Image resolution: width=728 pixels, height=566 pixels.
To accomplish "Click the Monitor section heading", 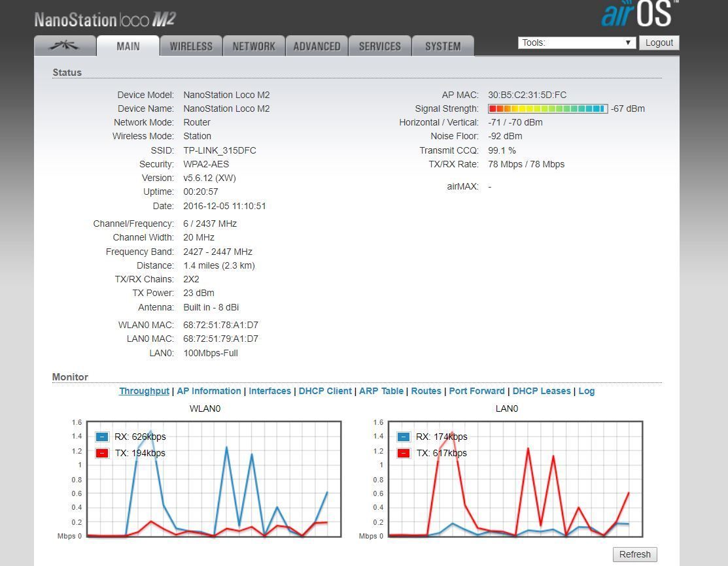I will [x=70, y=376].
